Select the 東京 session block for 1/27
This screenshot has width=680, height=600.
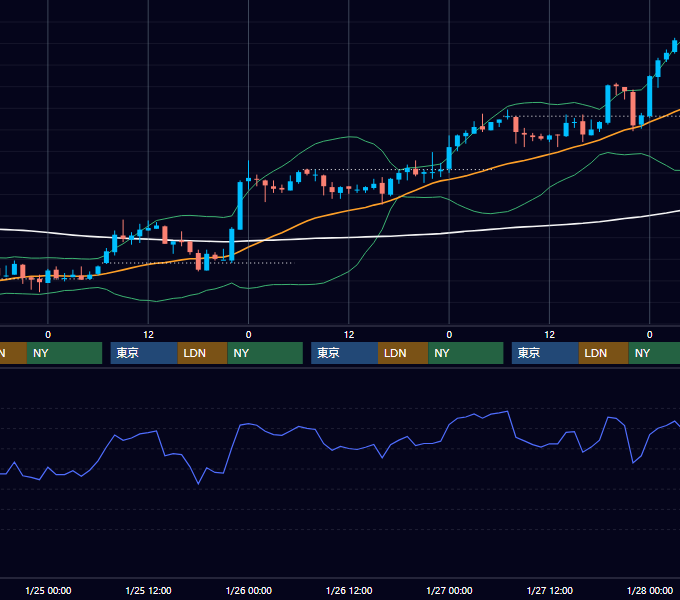[x=545, y=353]
